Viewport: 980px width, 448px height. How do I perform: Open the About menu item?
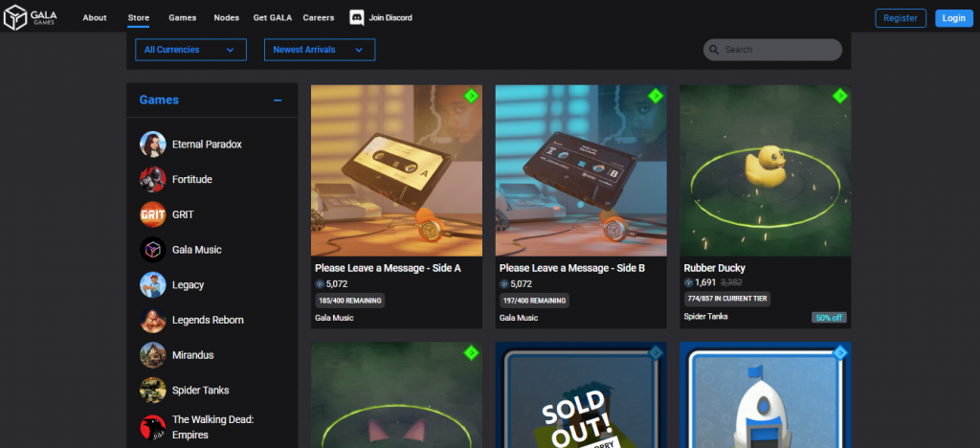coord(95,17)
